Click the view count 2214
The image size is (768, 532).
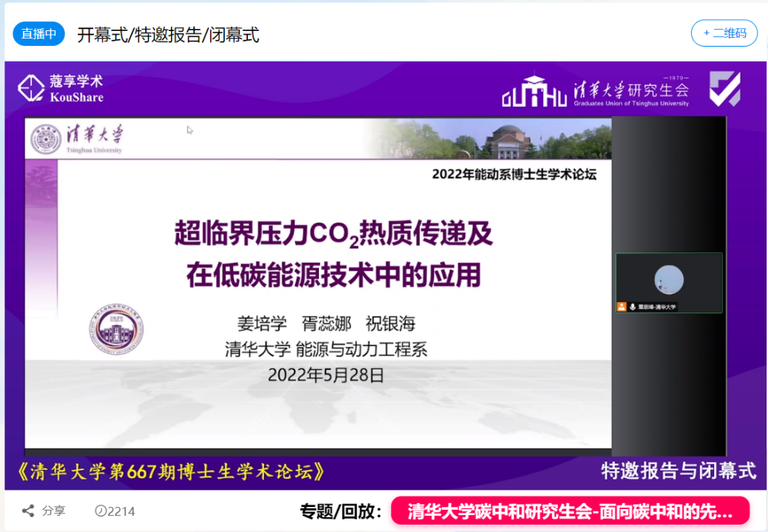[121, 511]
